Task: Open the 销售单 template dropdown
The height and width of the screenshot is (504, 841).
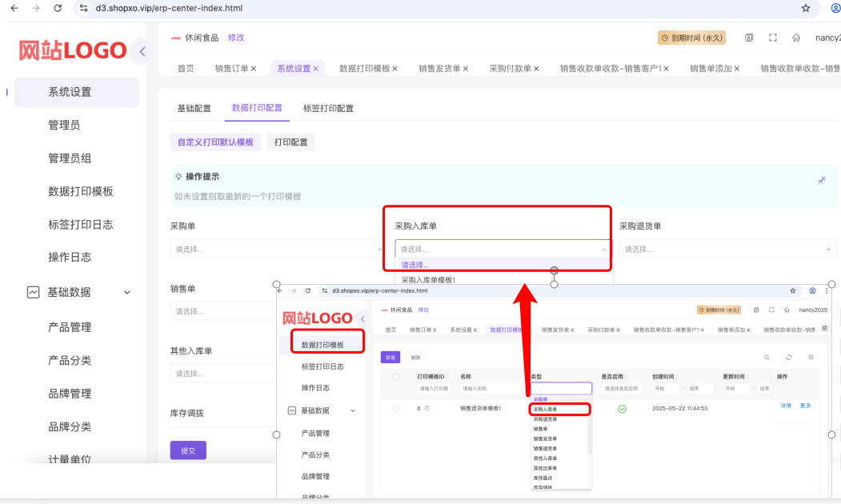Action: pyautogui.click(x=223, y=311)
